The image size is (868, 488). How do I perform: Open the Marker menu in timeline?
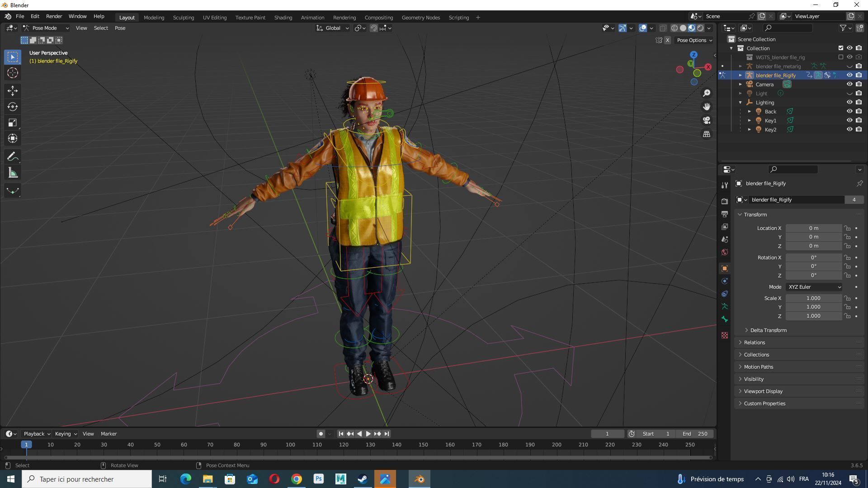108,434
